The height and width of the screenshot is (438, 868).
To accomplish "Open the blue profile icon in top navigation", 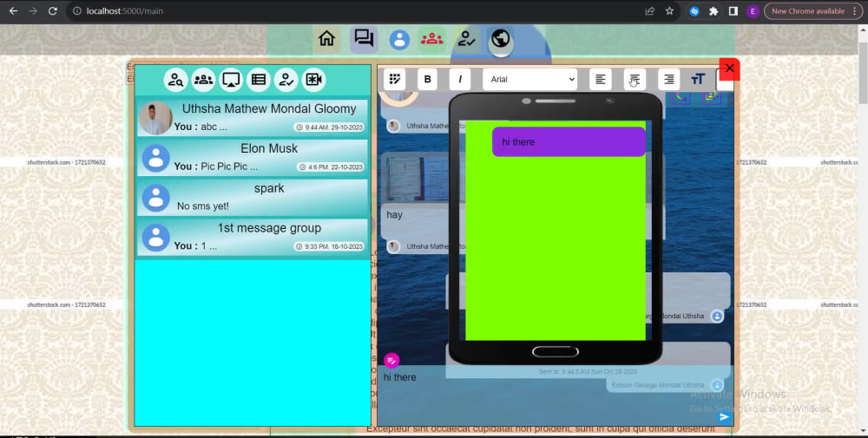I will (399, 40).
